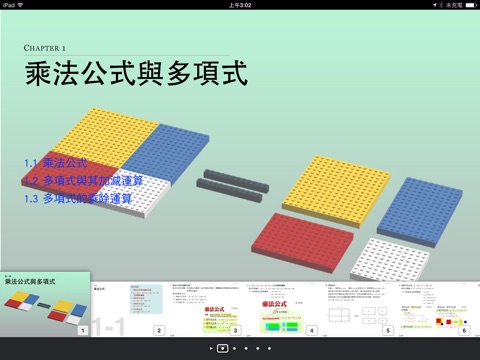Tap the gray equals-sign bricks image
Image resolution: width=480 pixels, height=360 pixels.
232,186
